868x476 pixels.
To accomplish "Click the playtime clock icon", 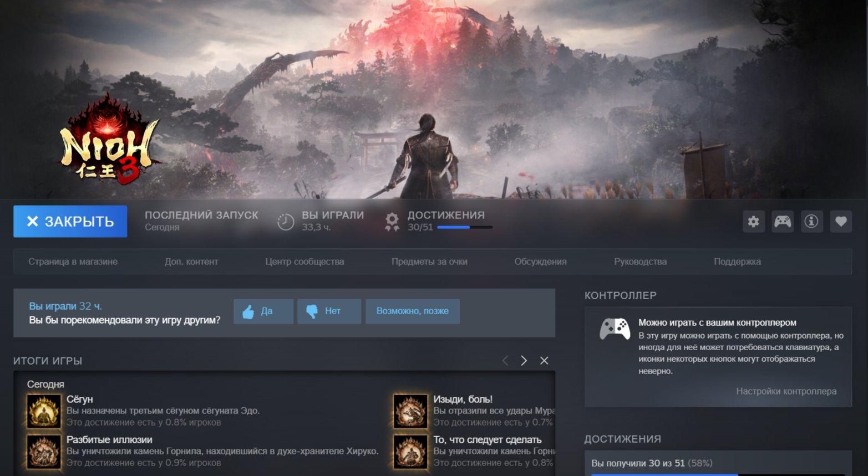I will point(286,222).
